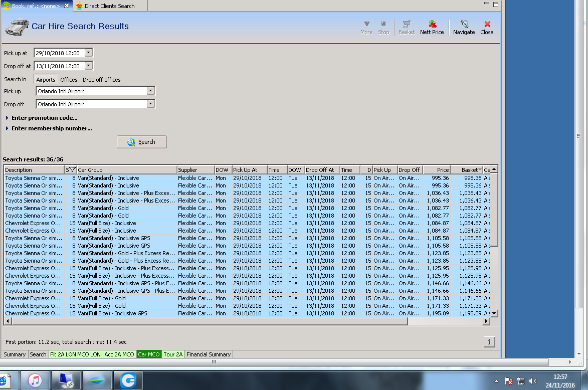Screen dimensions: 588x390
Task: Open the Summary bottom tab
Action: 15,354
